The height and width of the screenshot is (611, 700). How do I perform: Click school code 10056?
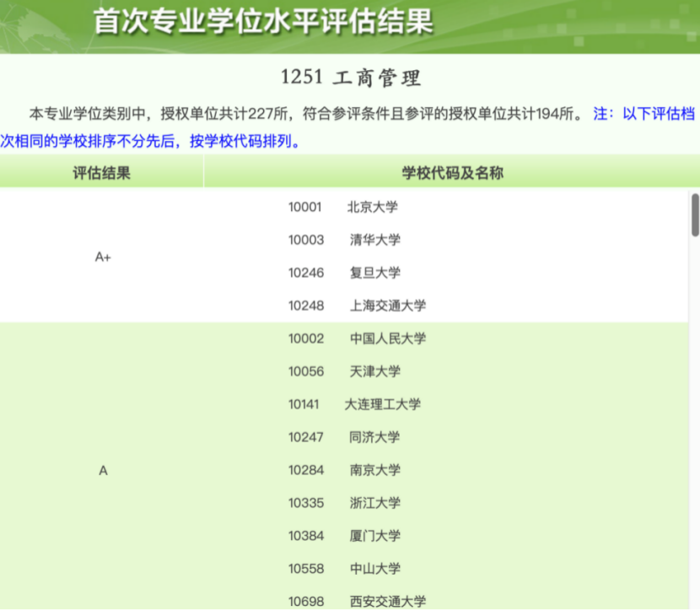pos(306,371)
